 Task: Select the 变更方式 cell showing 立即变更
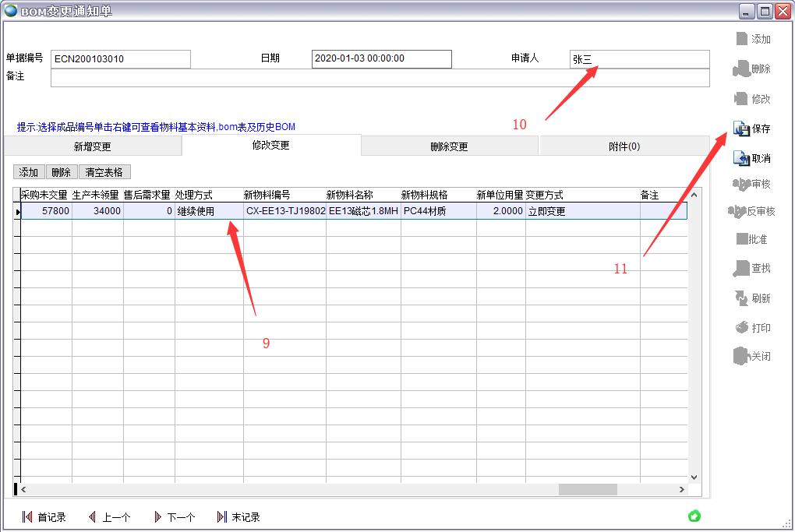[581, 211]
